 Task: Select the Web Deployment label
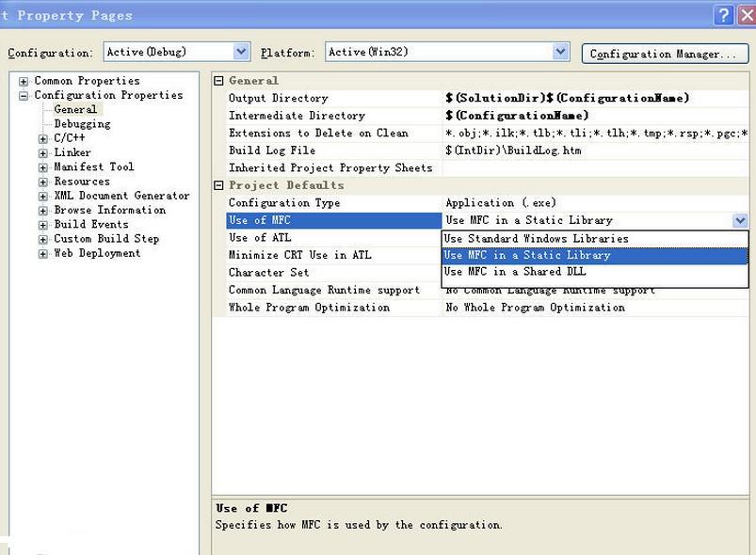[97, 253]
